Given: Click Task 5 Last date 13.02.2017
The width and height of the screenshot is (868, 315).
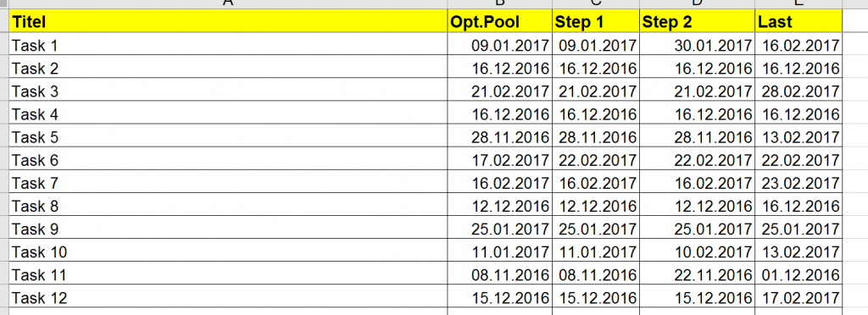Looking at the screenshot, I should click(x=798, y=137).
